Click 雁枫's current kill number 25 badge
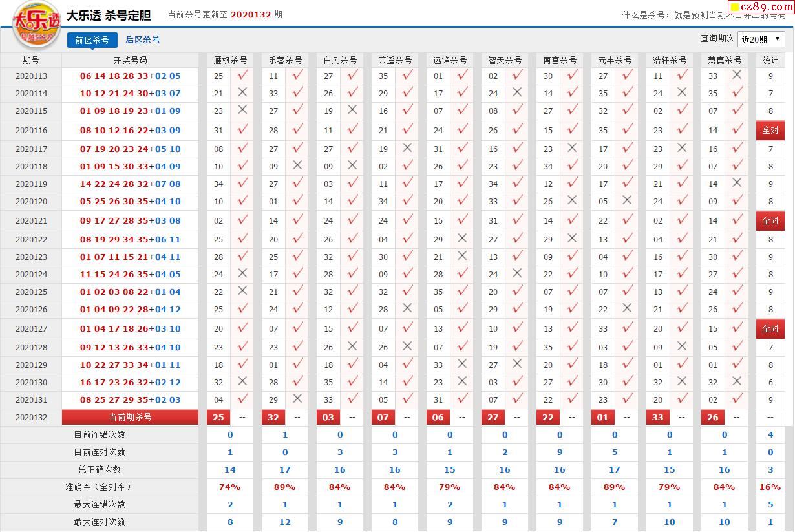Screen dimensions: 795x532 click(218, 418)
